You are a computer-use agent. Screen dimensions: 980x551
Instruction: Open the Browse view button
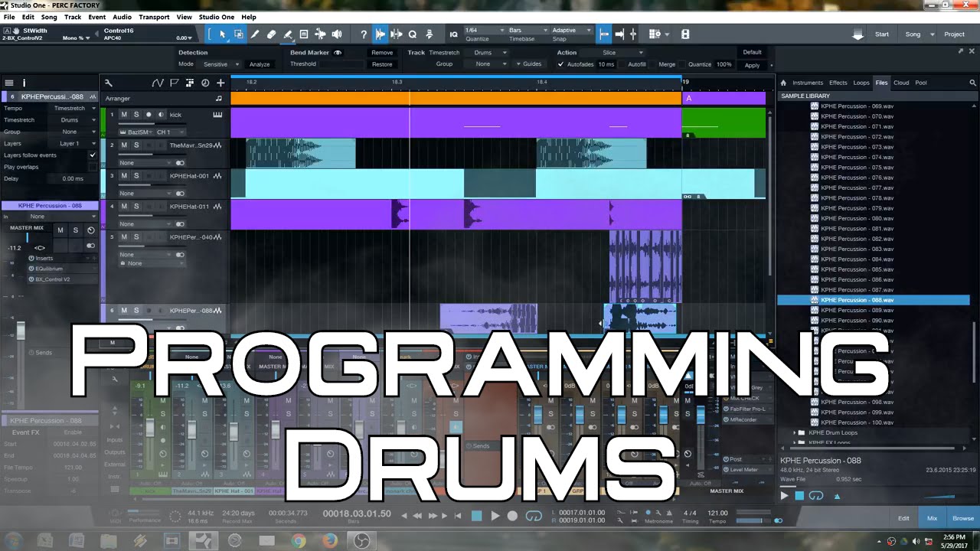pyautogui.click(x=963, y=518)
